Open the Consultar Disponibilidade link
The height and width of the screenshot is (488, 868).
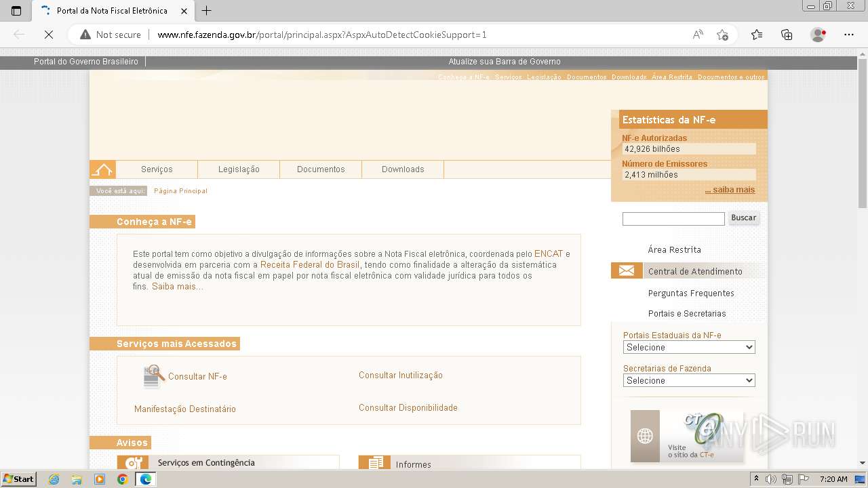[408, 407]
